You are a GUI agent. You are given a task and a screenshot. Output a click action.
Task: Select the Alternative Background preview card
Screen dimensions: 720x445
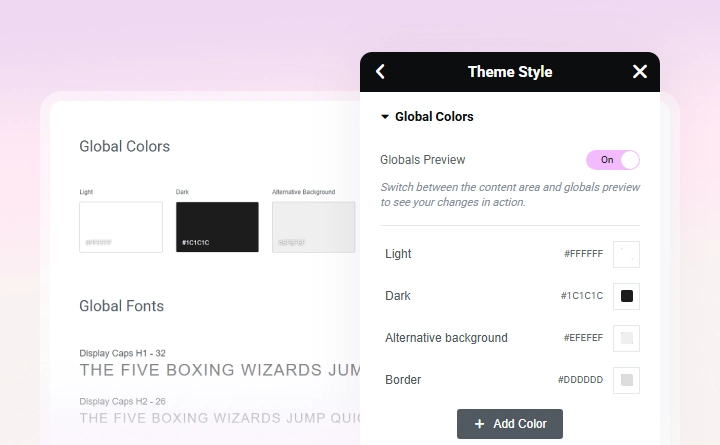point(314,227)
